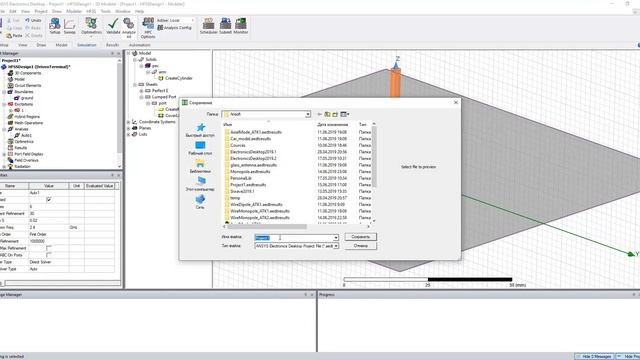Viewport: 640px width, 360px height.
Task: Expand the Lists node in model tree
Action: (129, 134)
